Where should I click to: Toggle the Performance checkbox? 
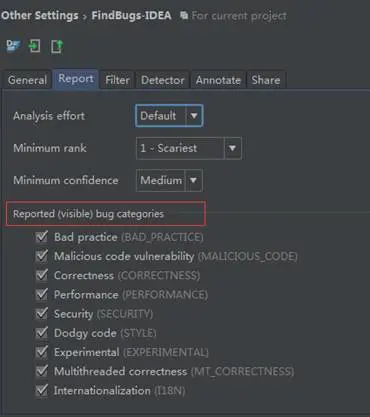pyautogui.click(x=42, y=294)
